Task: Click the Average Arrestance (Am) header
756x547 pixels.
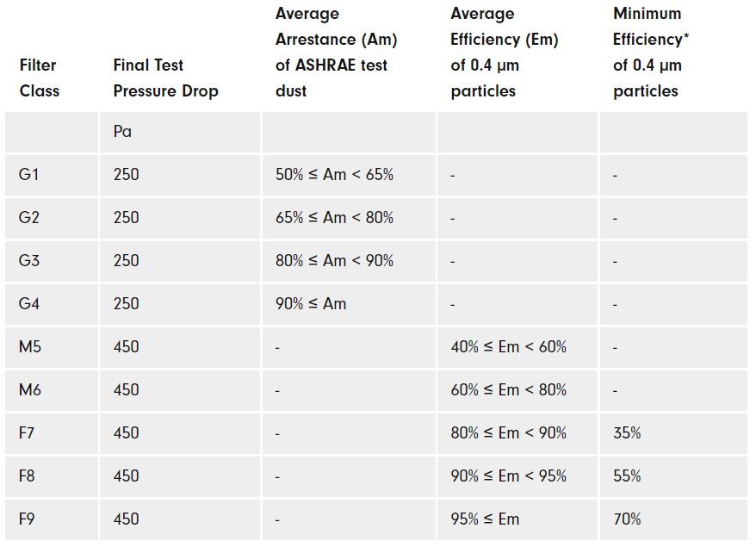Action: [336, 52]
